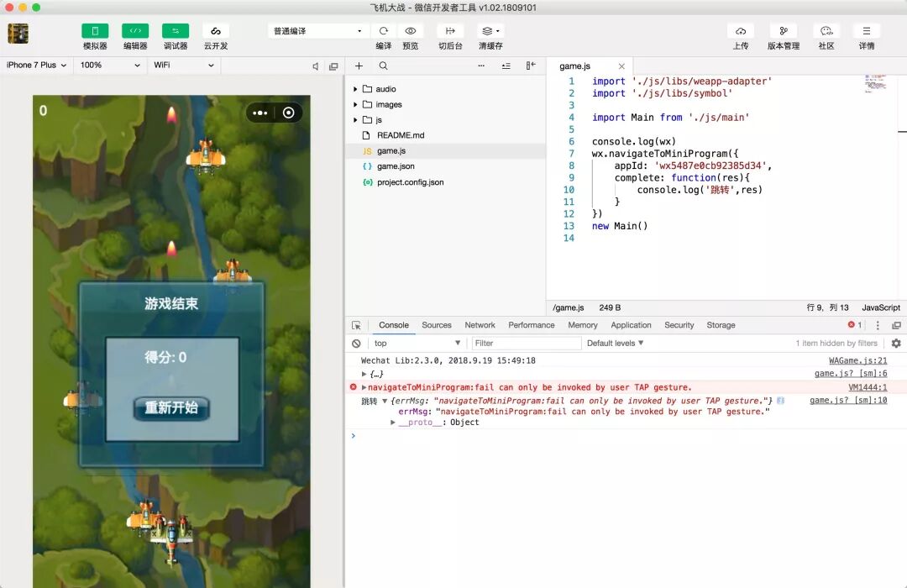
Task: Undock the devtools panel
Action: [x=897, y=325]
